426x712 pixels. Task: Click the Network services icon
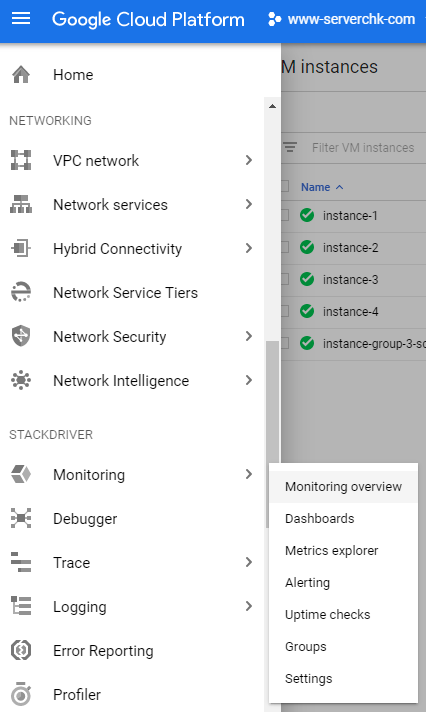tap(21, 204)
